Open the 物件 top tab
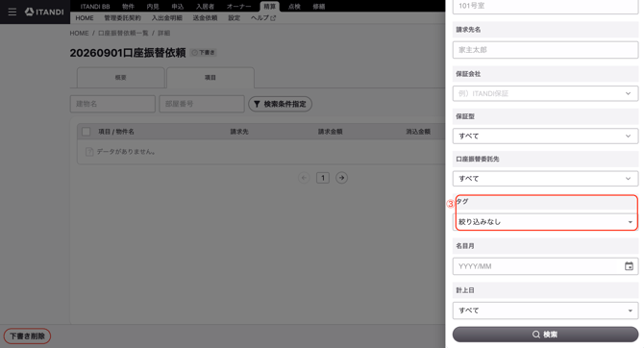644x348 pixels. (128, 7)
